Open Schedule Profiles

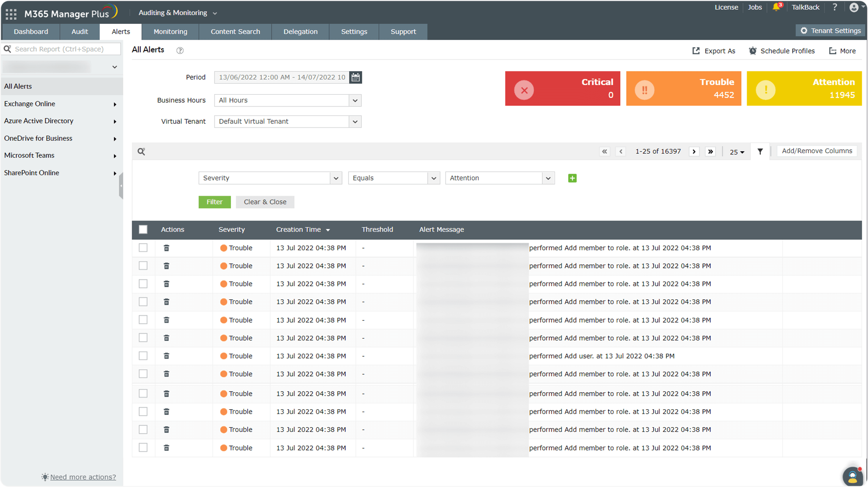753,50
